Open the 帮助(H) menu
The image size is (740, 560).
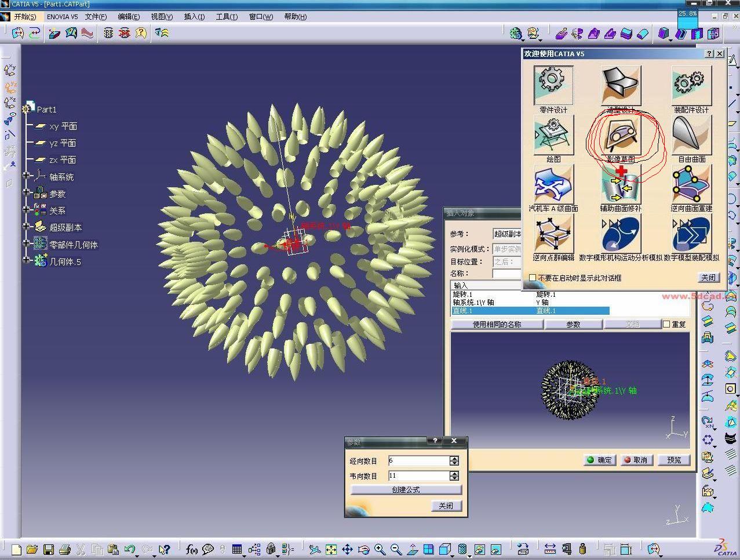(x=295, y=17)
